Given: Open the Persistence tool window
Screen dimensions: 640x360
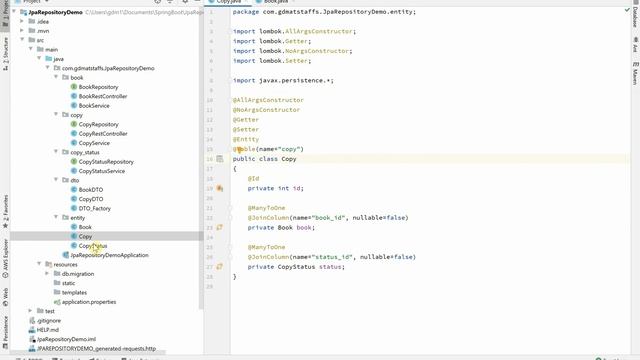Looking at the screenshot, I should pos(5,332).
